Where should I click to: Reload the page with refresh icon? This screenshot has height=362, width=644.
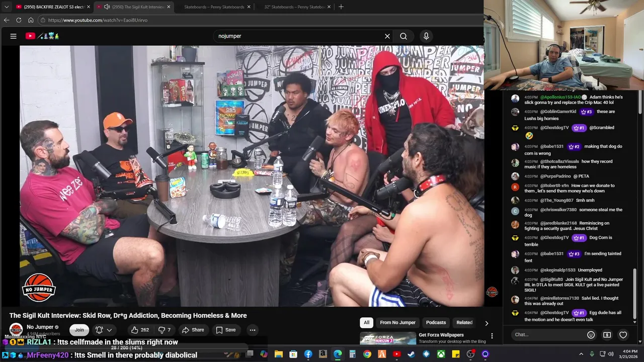click(19, 20)
